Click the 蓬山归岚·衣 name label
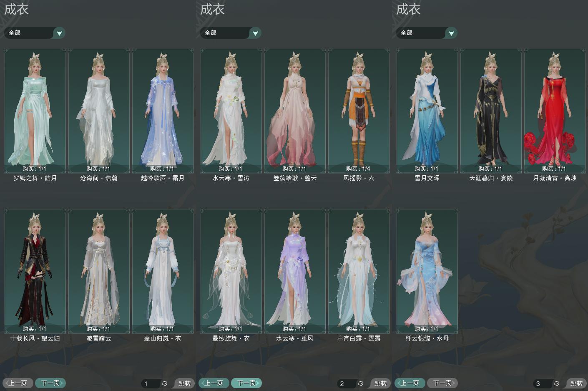 pyautogui.click(x=163, y=338)
